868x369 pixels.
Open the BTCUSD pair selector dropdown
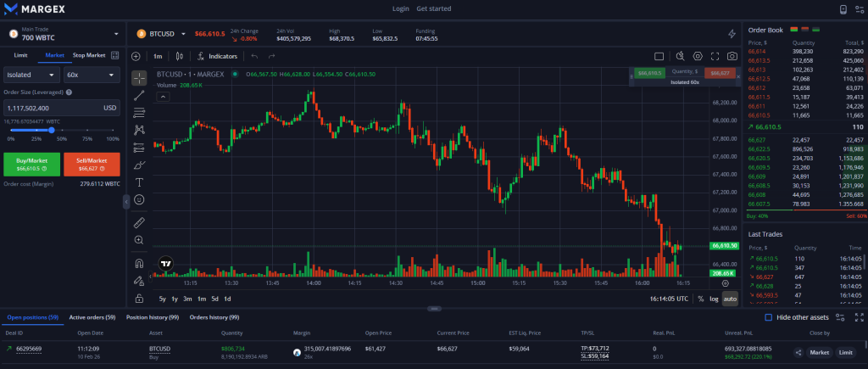pyautogui.click(x=162, y=34)
